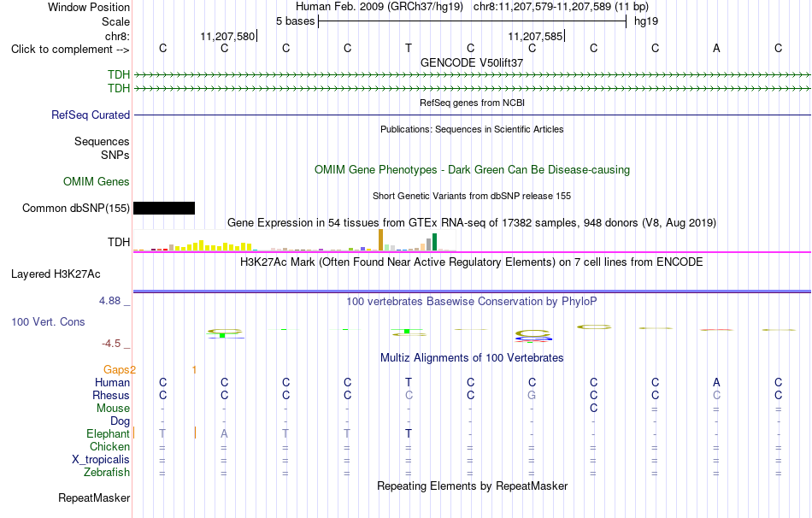Click the tall orange bar in GTEx chart
812x518 pixels.
(380, 240)
